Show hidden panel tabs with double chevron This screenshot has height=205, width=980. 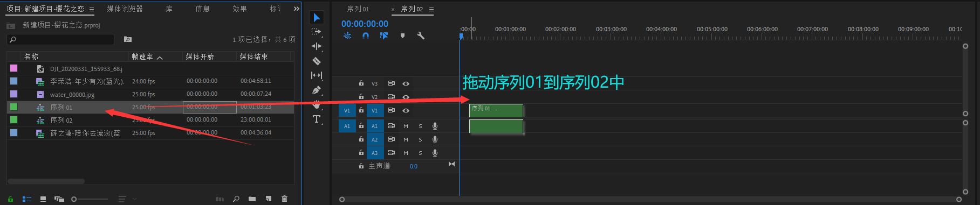coord(296,9)
